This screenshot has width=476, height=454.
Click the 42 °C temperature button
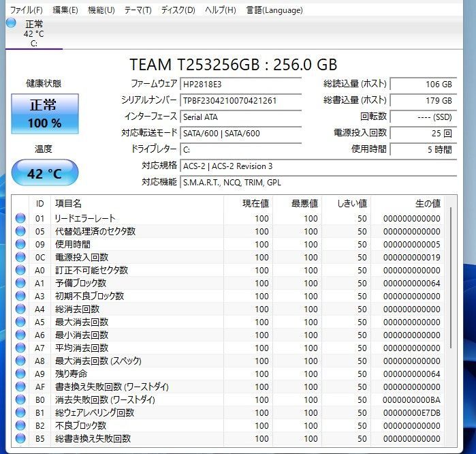point(45,172)
